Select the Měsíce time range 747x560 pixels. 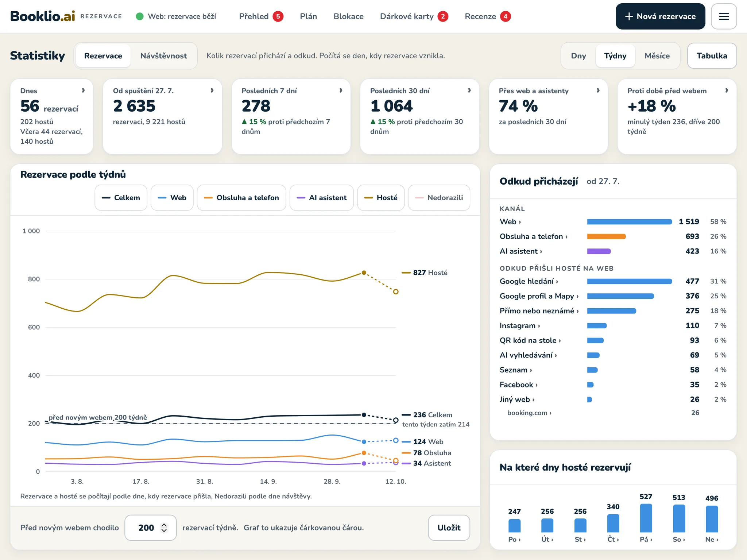(x=657, y=56)
